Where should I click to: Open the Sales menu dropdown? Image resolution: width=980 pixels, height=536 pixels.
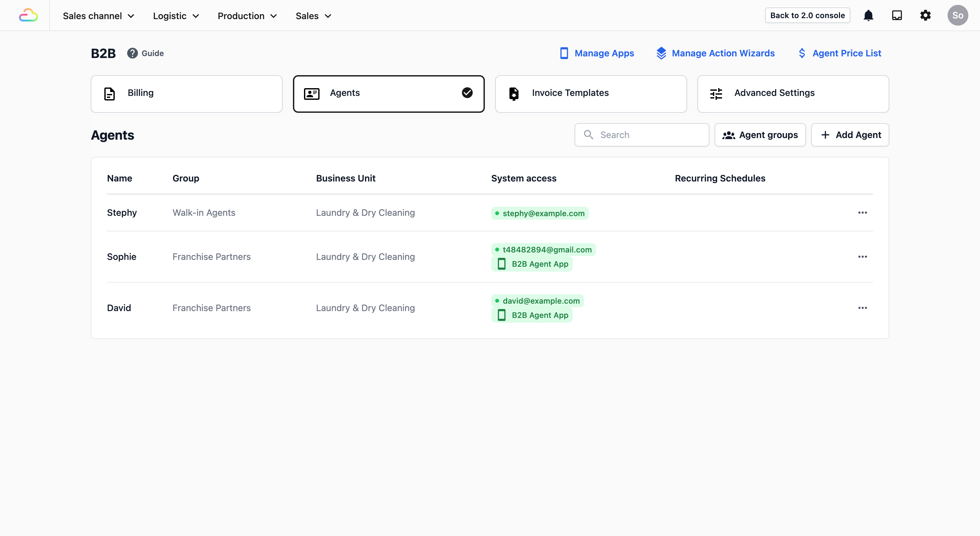pyautogui.click(x=313, y=16)
